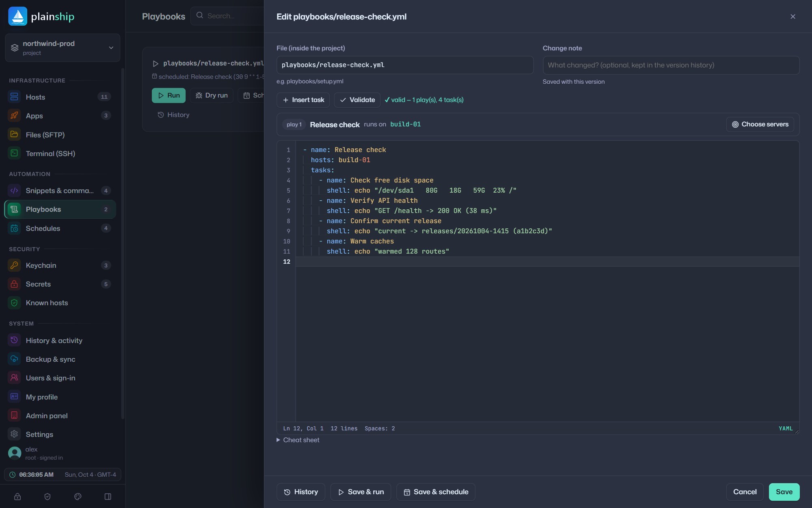Open History link under playbook card

click(x=174, y=115)
